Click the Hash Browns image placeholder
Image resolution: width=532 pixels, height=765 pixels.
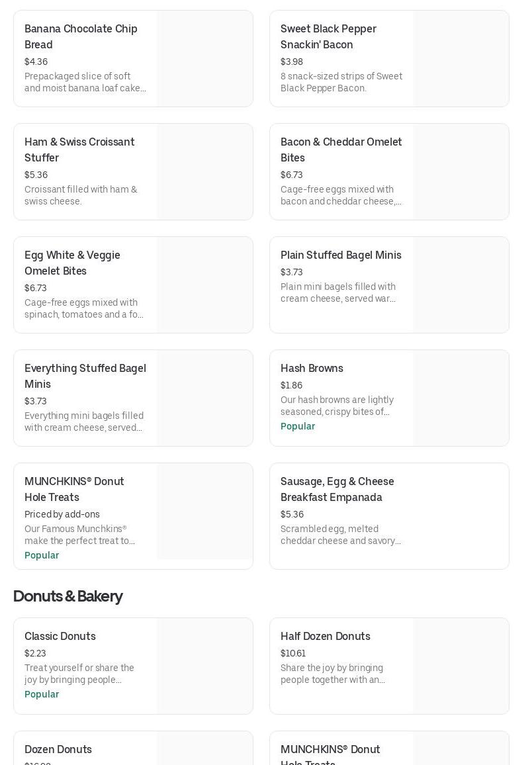tap(461, 398)
